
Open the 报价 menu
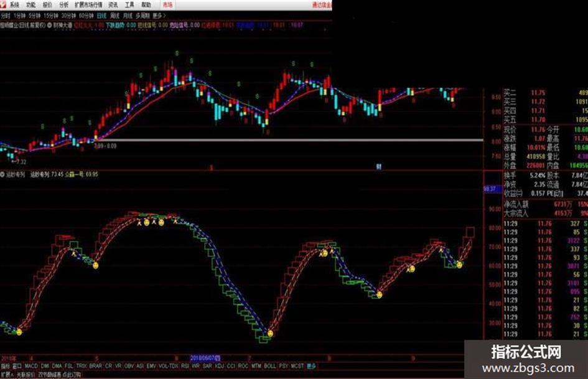(48, 5)
